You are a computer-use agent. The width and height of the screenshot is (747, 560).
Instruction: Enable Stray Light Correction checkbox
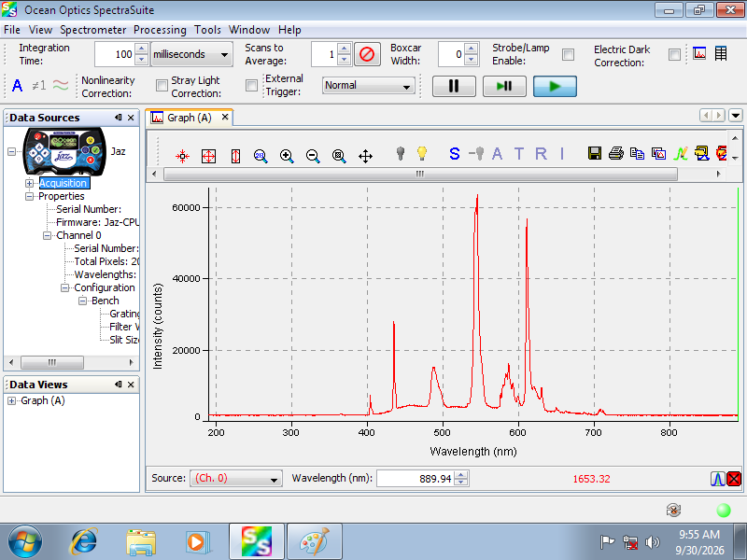pyautogui.click(x=251, y=85)
